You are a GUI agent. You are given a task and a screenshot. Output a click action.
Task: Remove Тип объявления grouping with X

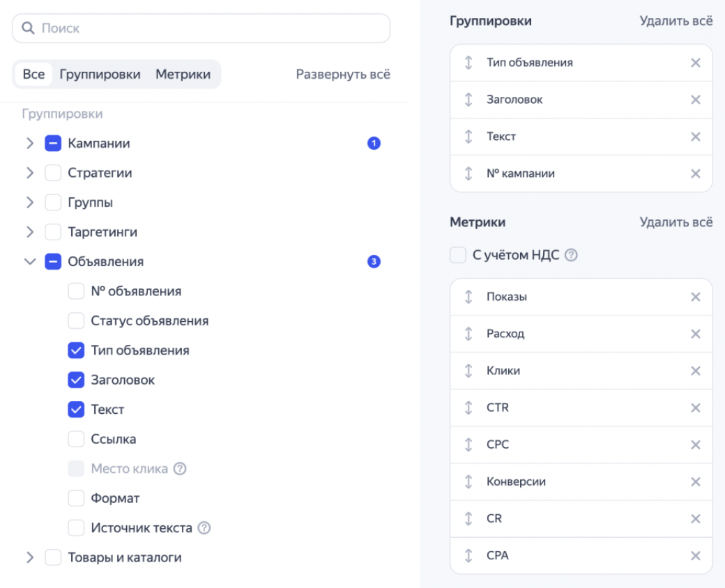[x=696, y=63]
